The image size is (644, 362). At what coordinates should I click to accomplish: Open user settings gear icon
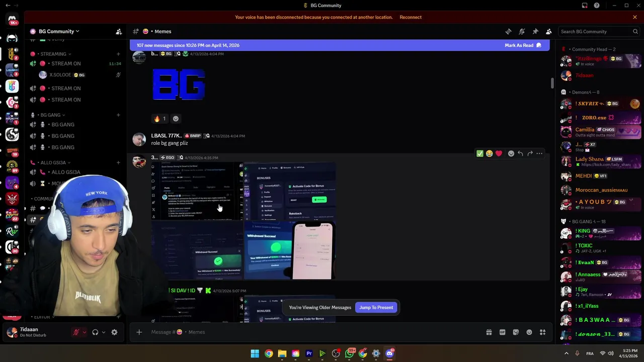(x=114, y=332)
